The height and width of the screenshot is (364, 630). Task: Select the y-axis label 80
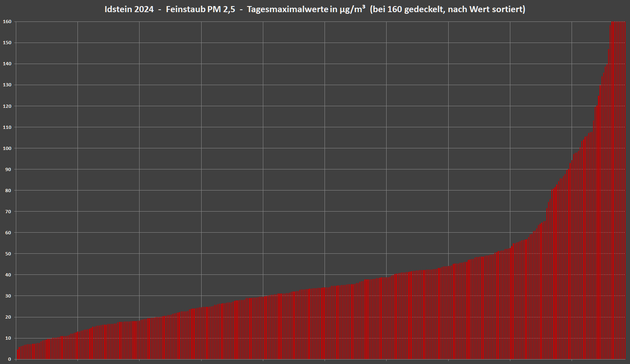[8, 191]
